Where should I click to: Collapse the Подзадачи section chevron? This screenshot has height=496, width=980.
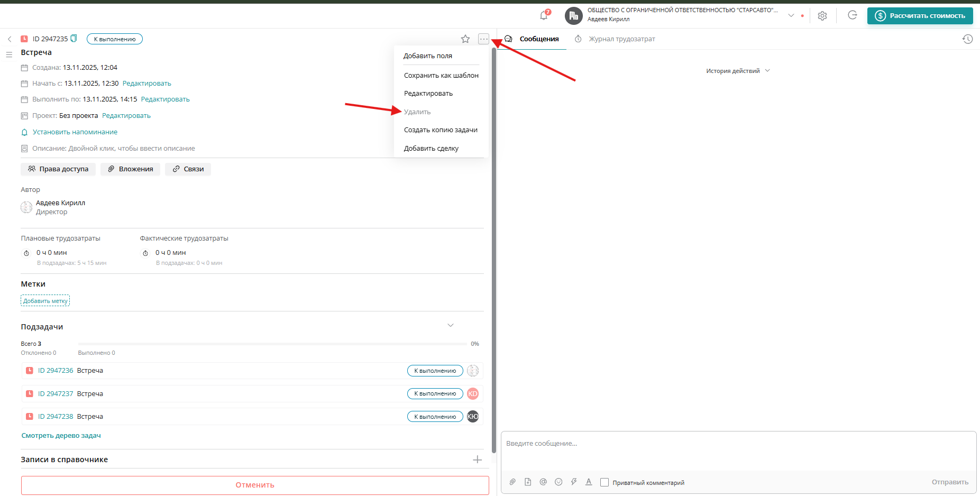(x=451, y=325)
